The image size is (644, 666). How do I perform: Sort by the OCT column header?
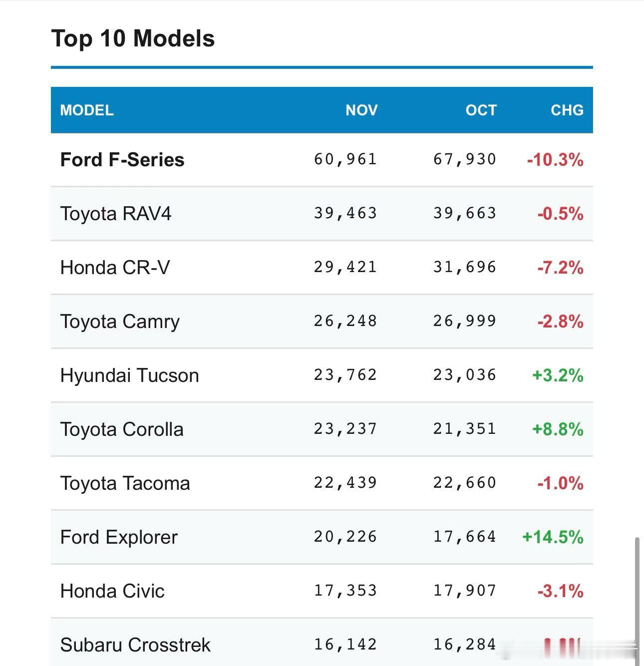click(x=481, y=110)
